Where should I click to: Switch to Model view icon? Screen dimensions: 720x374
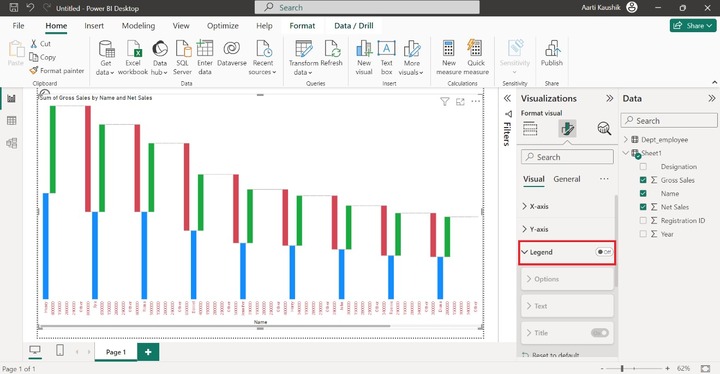[11, 143]
